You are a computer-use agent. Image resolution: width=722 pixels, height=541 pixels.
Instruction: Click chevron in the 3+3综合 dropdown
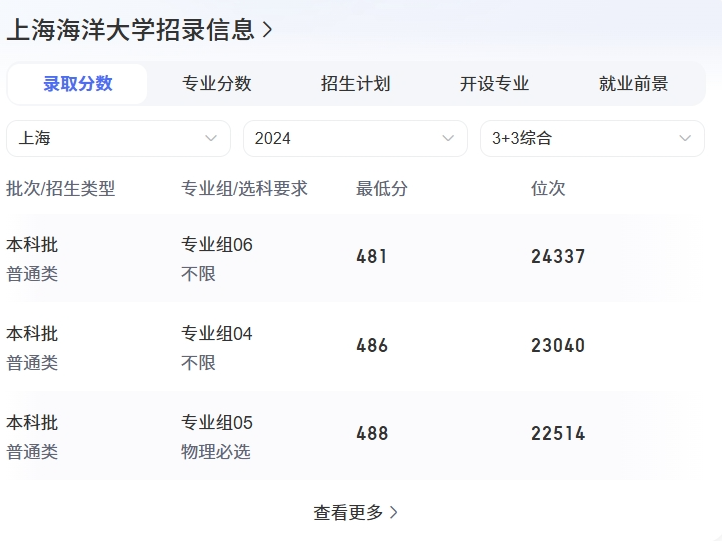pyautogui.click(x=685, y=138)
